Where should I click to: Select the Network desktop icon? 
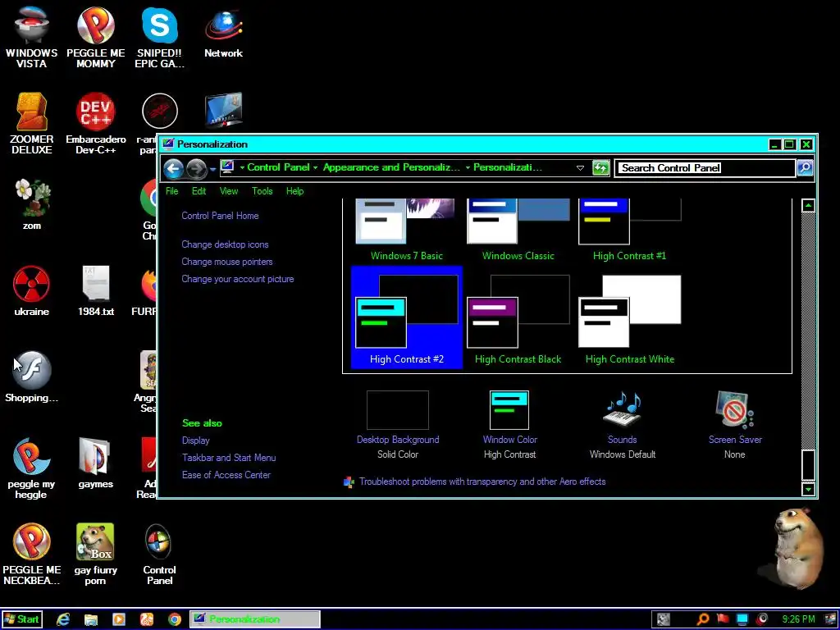click(x=223, y=33)
